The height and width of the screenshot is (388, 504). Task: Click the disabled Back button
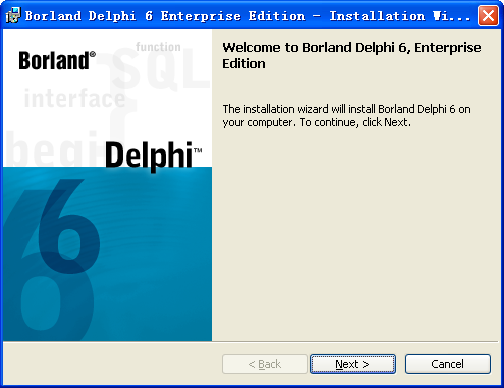pos(265,364)
